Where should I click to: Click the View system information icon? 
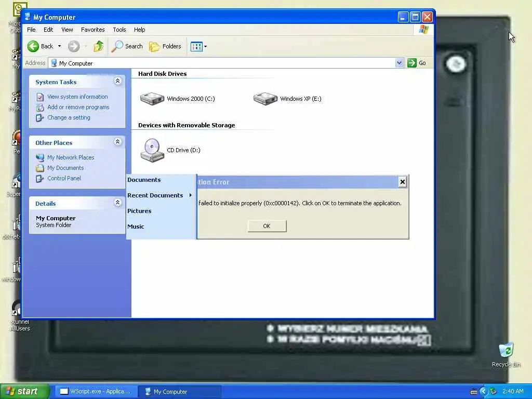tap(39, 97)
